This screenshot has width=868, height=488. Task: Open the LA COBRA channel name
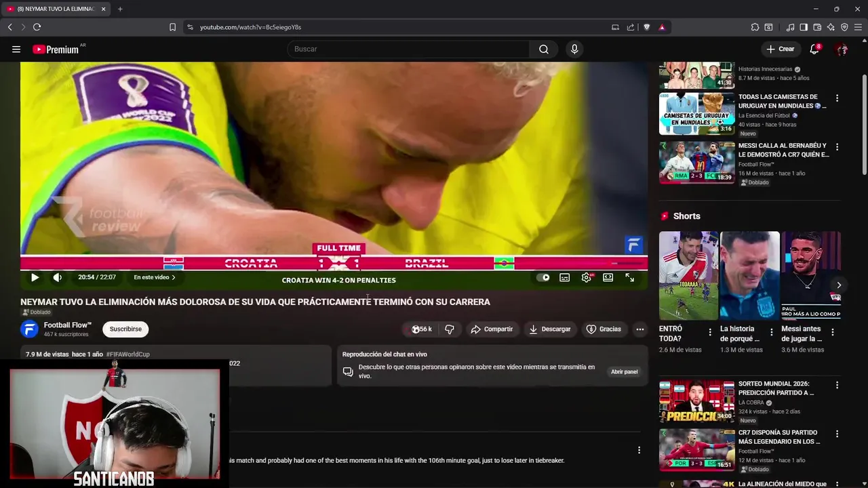pos(751,403)
